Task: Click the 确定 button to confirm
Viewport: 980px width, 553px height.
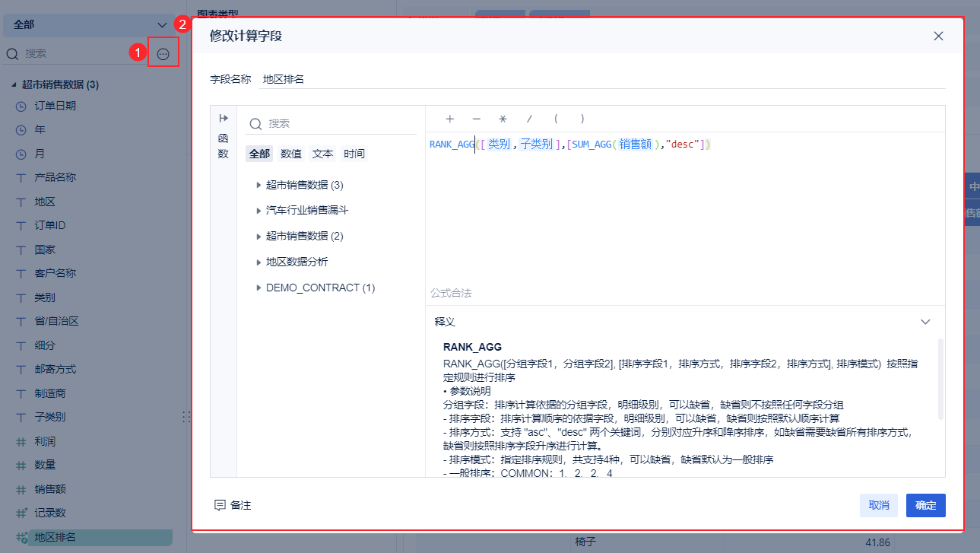Action: tap(925, 505)
